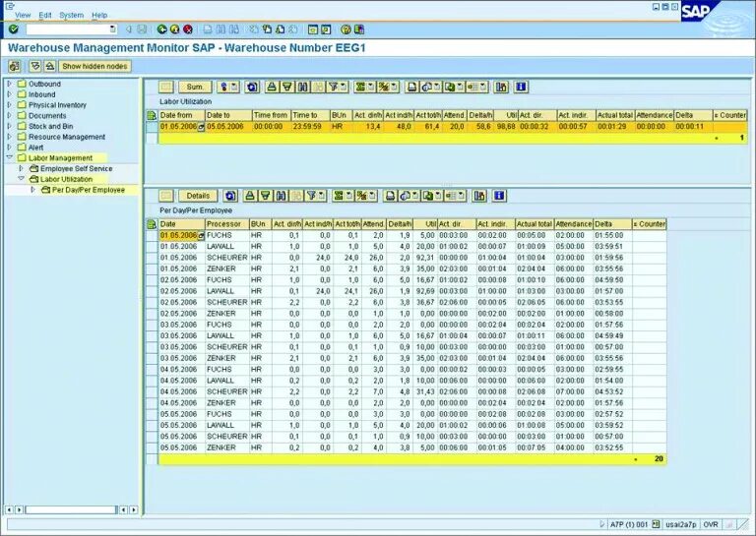This screenshot has height=536, width=756.
Task: Select the Stock and Bin tree folder
Action: click(x=50, y=126)
